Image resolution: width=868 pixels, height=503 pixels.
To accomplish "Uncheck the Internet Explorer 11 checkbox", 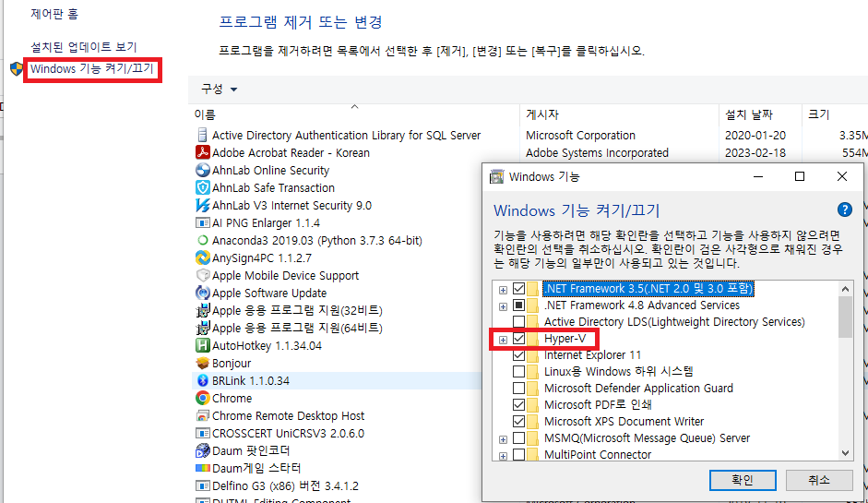I will pyautogui.click(x=518, y=355).
